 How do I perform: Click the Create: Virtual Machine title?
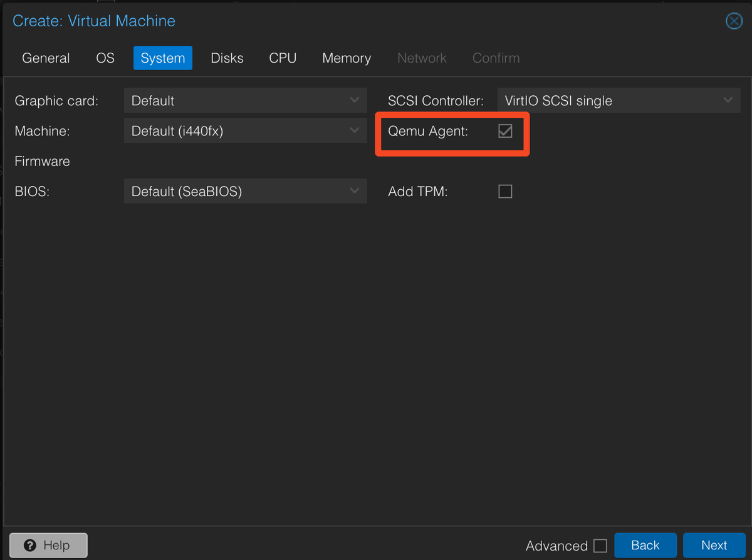[x=94, y=21]
